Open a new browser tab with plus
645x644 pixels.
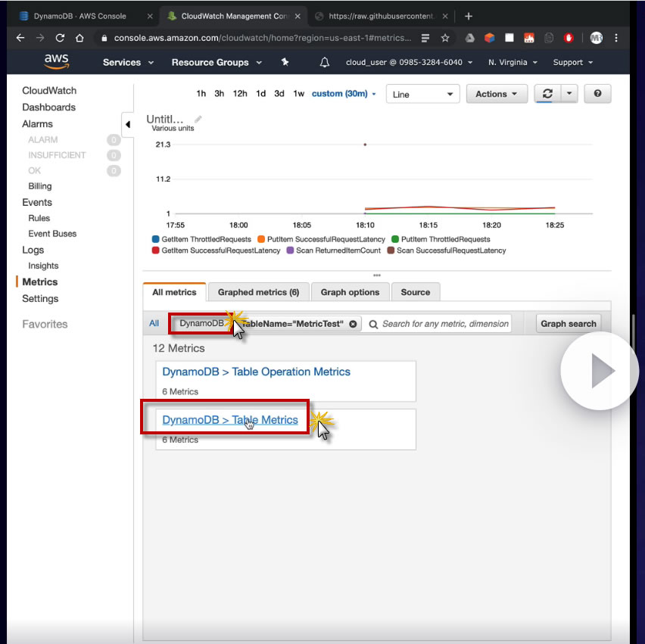[468, 16]
